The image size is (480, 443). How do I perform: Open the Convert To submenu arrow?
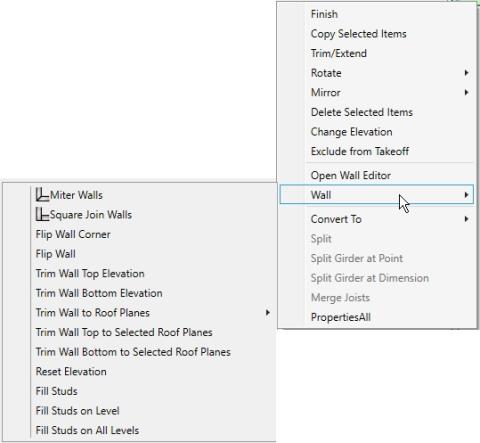point(466,219)
